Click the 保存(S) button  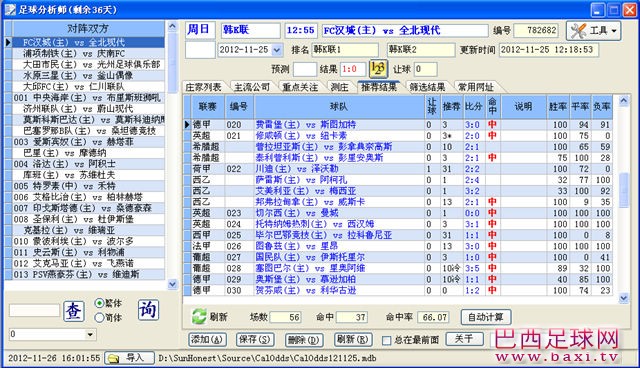click(x=255, y=340)
